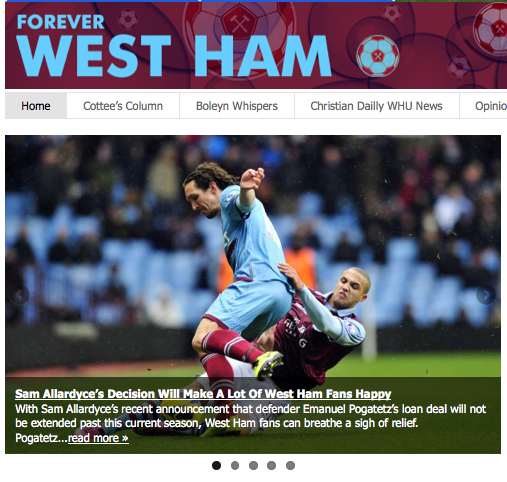Click the blue loading progress bar at the top

(x=200, y=1)
